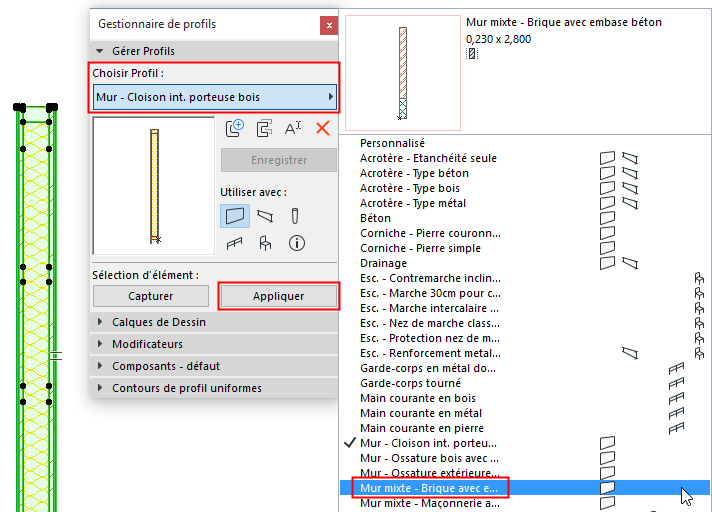Collapse the Gérer Profils section
The height and width of the screenshot is (512, 712).
click(214, 51)
